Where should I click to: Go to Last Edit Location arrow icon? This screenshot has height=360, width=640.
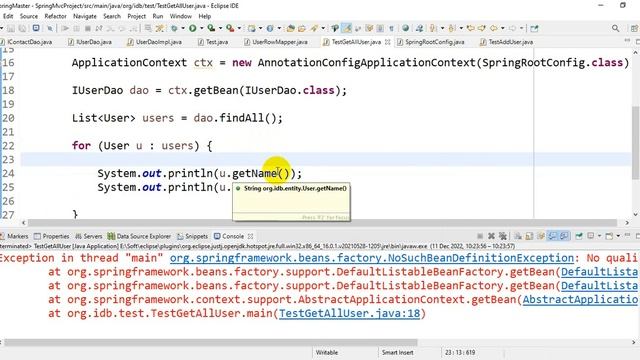click(470, 28)
